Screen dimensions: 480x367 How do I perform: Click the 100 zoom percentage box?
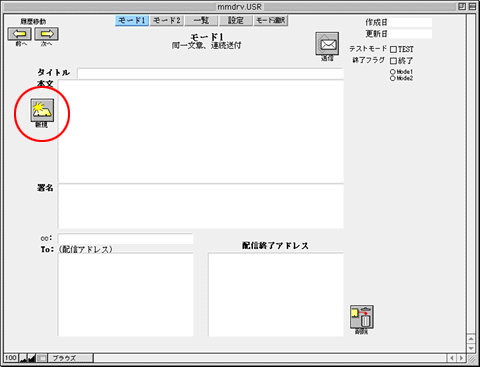pyautogui.click(x=11, y=358)
